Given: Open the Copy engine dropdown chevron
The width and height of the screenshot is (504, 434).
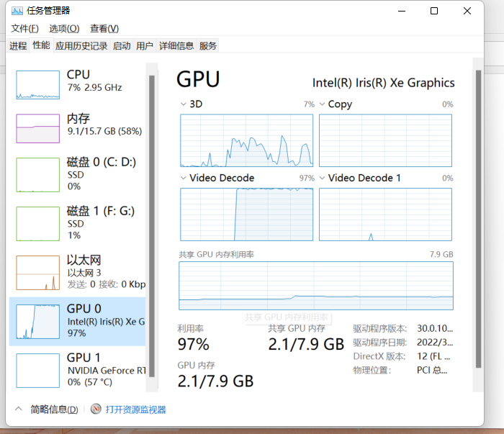Looking at the screenshot, I should pyautogui.click(x=322, y=104).
